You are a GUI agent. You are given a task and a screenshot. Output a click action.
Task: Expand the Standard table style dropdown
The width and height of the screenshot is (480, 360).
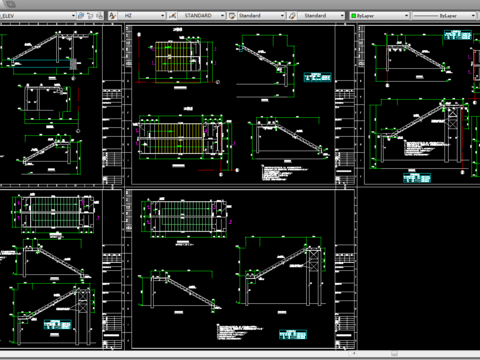282,16
